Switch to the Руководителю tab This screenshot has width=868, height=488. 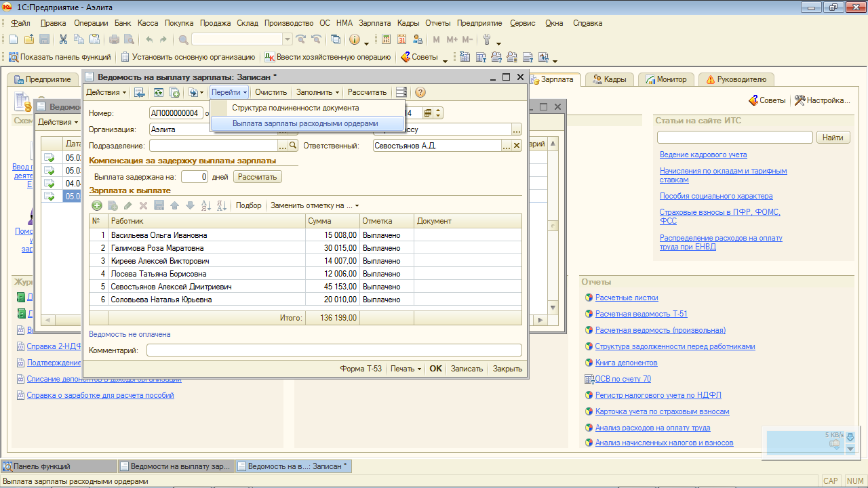(x=736, y=79)
